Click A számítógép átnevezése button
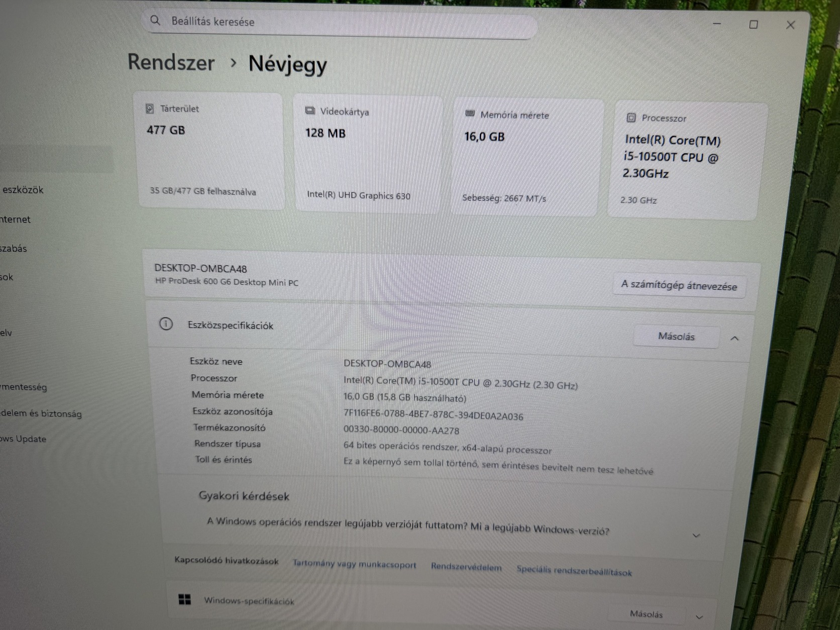 [679, 285]
